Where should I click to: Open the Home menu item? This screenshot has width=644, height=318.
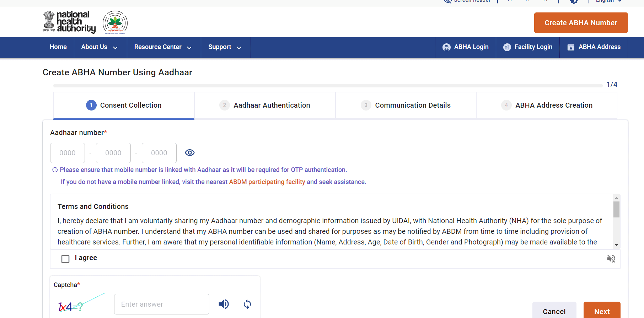pos(58,47)
